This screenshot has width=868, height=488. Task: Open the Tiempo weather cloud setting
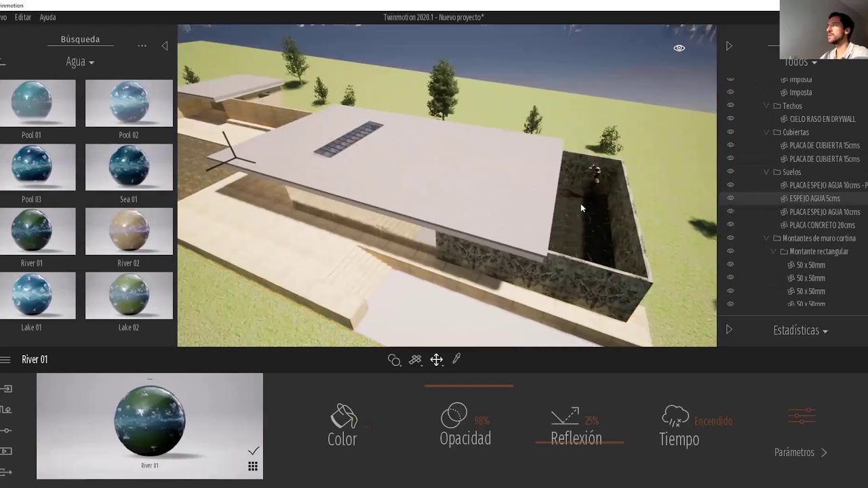point(675,415)
